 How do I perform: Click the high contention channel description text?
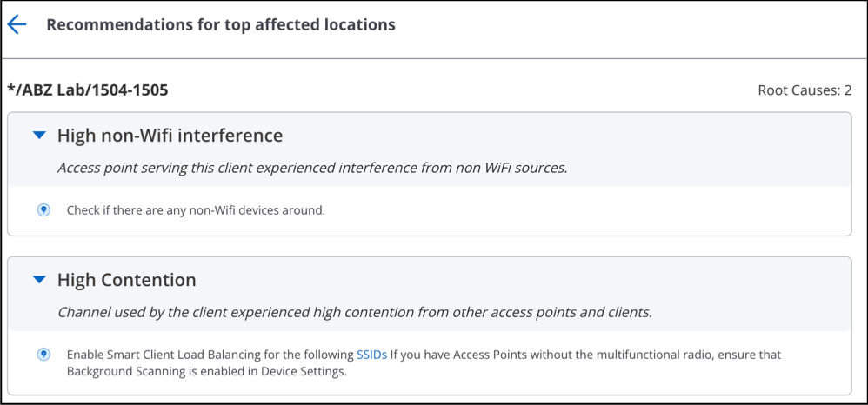355,312
